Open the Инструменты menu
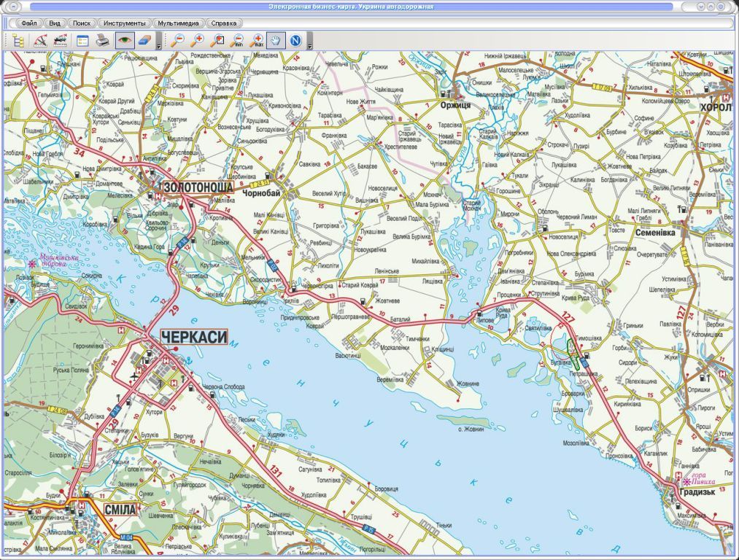Screen dimensions: 739x560 coord(125,23)
